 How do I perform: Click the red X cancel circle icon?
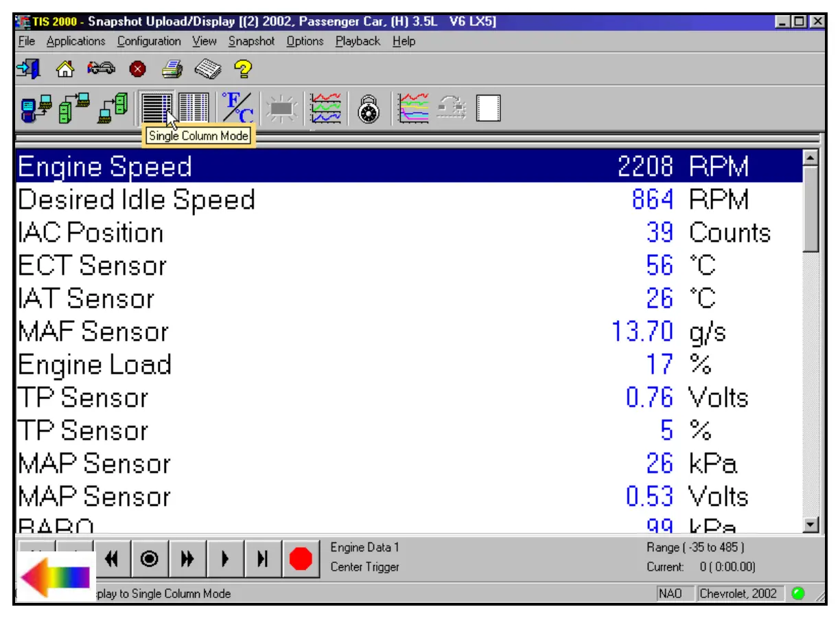tap(137, 69)
